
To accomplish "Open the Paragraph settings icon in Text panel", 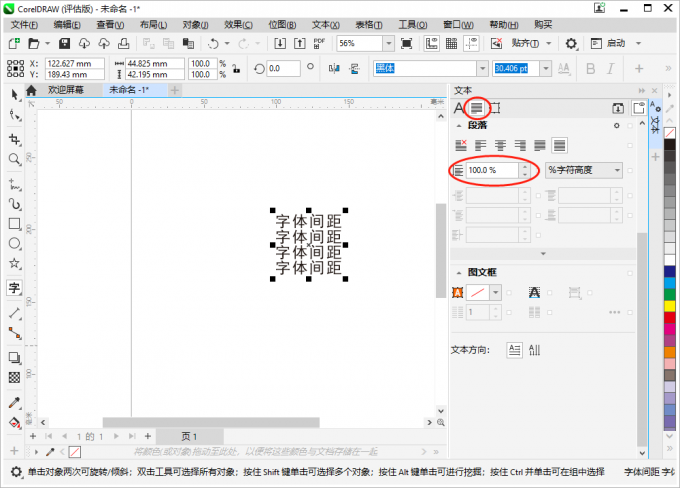I will [478, 108].
